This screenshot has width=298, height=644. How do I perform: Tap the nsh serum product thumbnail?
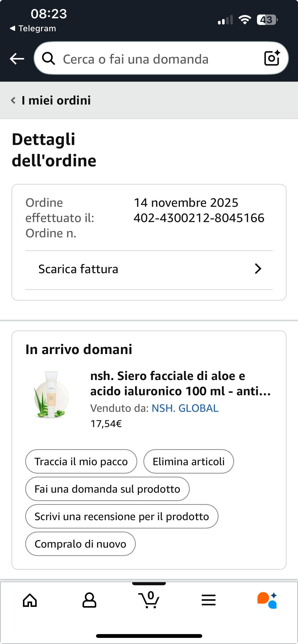point(51,394)
